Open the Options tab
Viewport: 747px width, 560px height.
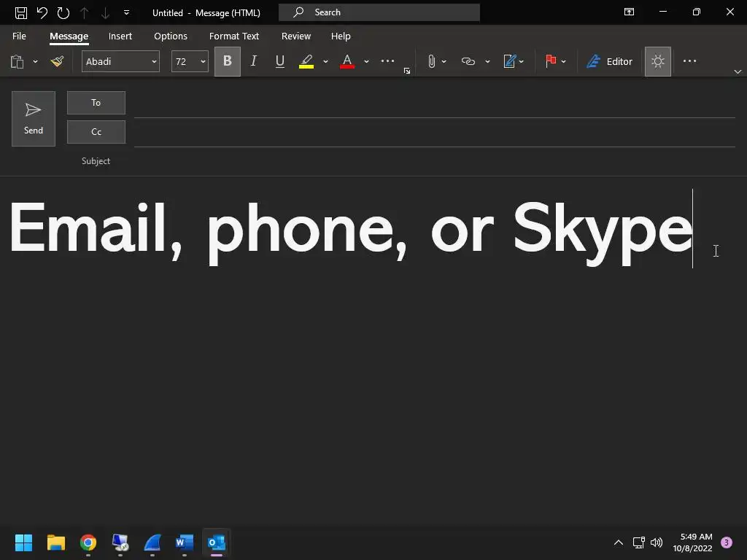click(171, 36)
